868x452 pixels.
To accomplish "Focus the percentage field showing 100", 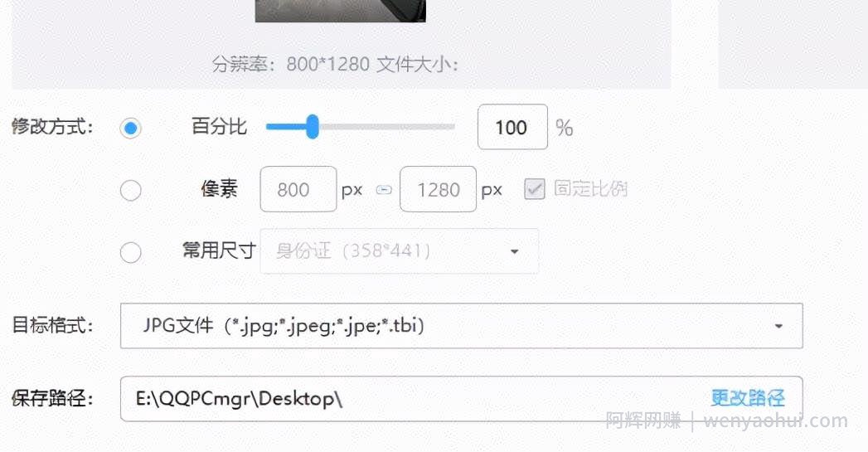I will tap(512, 127).
